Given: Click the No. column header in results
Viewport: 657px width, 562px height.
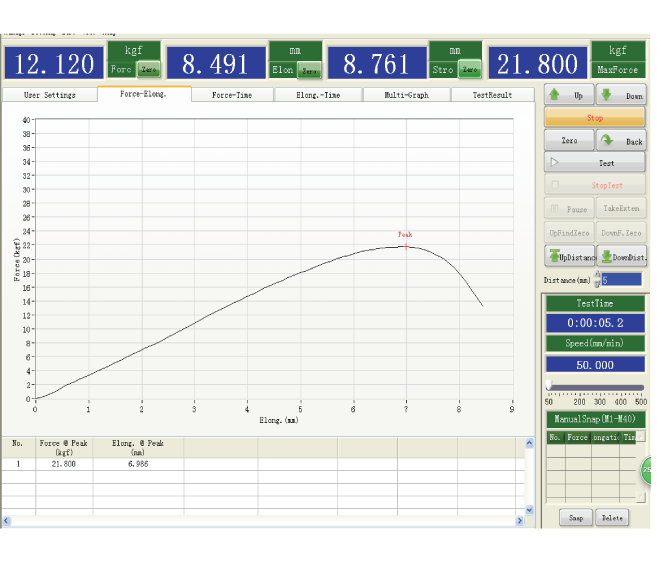Looking at the screenshot, I should [18, 448].
